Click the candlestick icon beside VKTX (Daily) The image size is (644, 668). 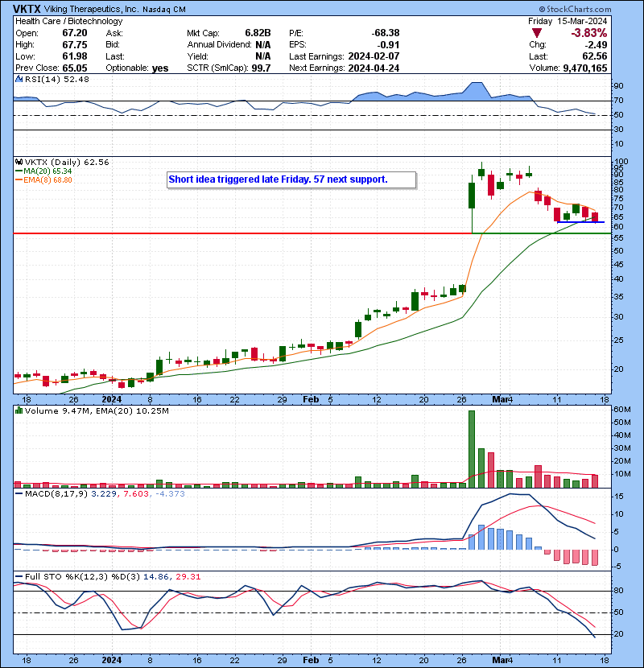19,162
